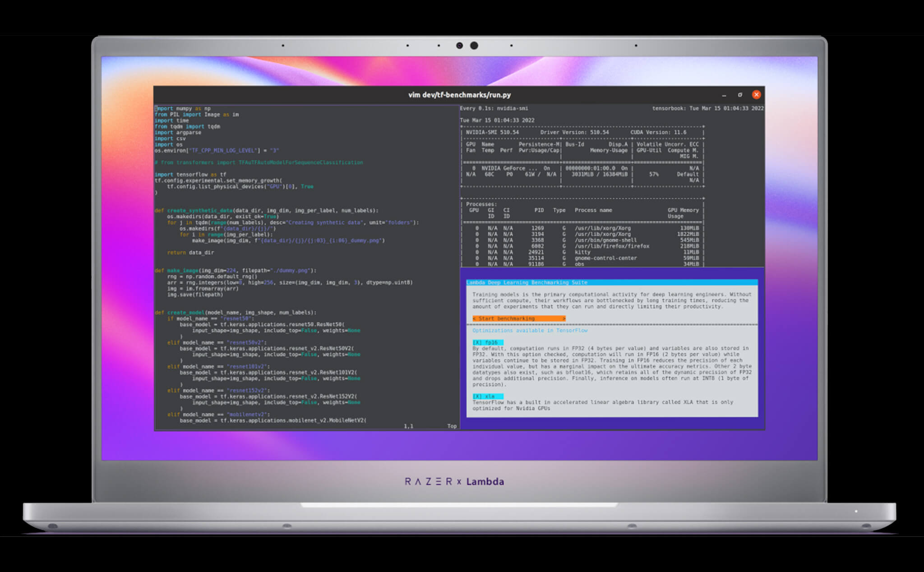Click the 'from PIL import Image as im' line
The width and height of the screenshot is (924, 572).
point(197,115)
